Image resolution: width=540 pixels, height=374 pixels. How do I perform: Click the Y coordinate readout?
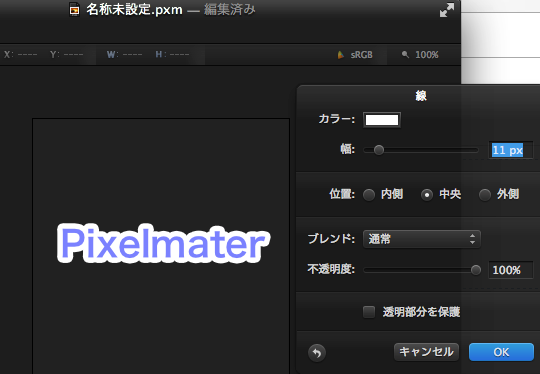click(66, 54)
